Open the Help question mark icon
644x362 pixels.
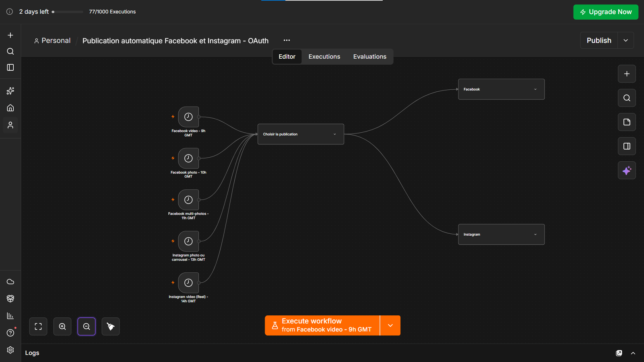tap(10, 333)
